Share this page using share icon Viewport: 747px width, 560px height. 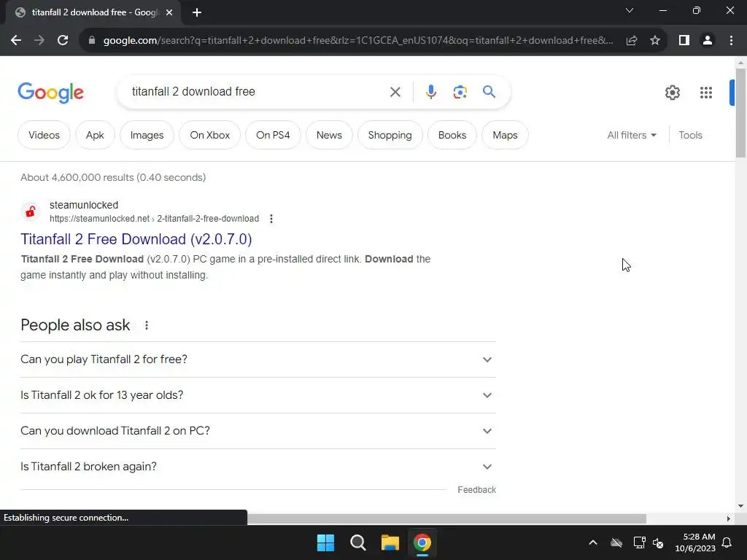tap(632, 41)
